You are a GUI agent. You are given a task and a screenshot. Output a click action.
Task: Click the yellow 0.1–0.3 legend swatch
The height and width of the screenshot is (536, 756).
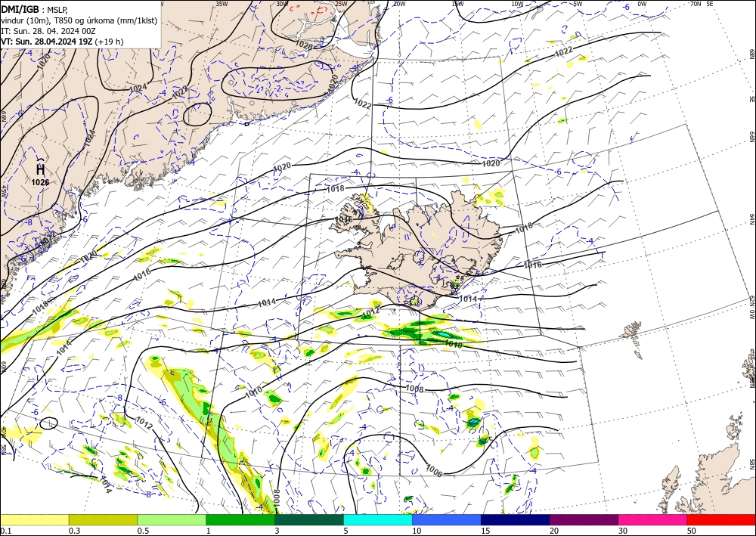(34, 519)
